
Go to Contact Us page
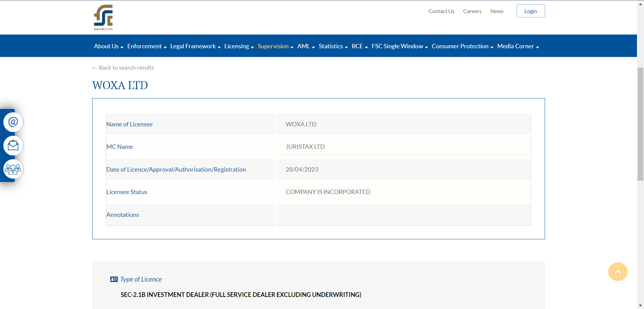click(441, 11)
